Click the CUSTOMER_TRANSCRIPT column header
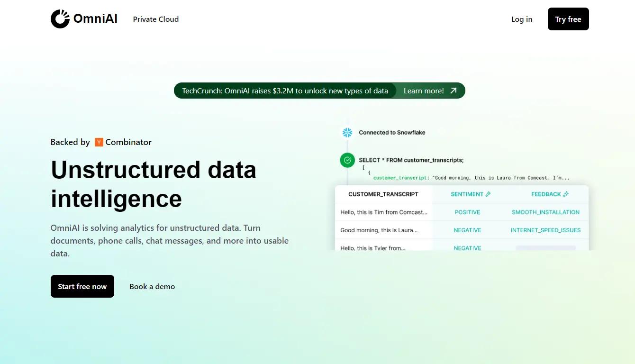This screenshot has width=635, height=364. 383,194
